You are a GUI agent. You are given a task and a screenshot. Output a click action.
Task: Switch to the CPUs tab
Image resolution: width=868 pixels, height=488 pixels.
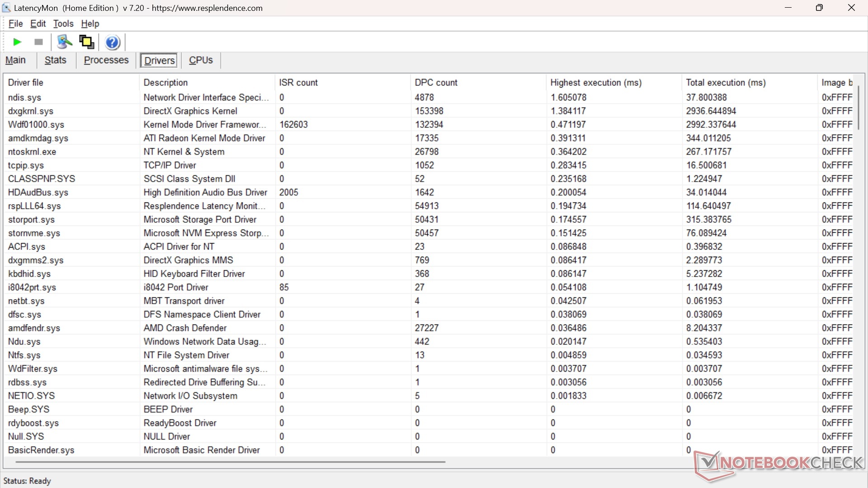(201, 60)
